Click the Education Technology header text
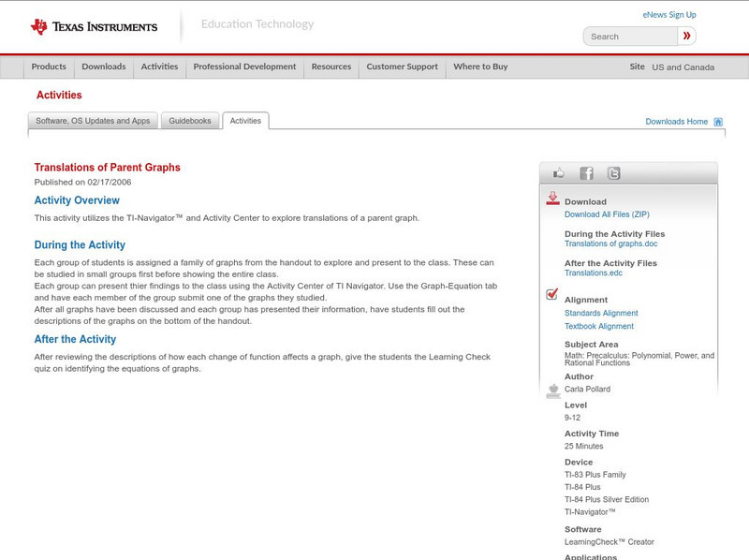The image size is (749, 560). coord(257,24)
